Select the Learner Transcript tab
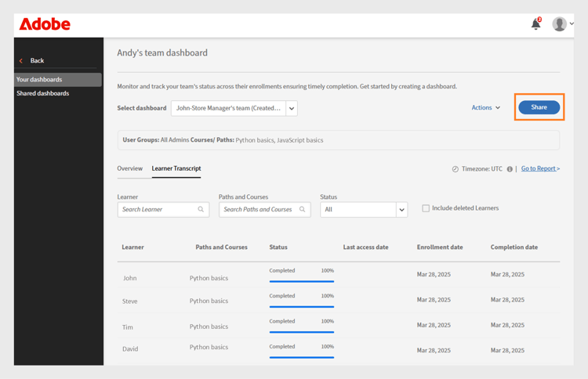588x379 pixels. [176, 168]
